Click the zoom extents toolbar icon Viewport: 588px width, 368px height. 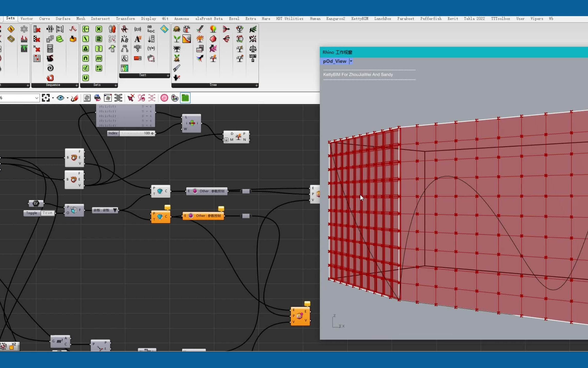[x=46, y=98]
